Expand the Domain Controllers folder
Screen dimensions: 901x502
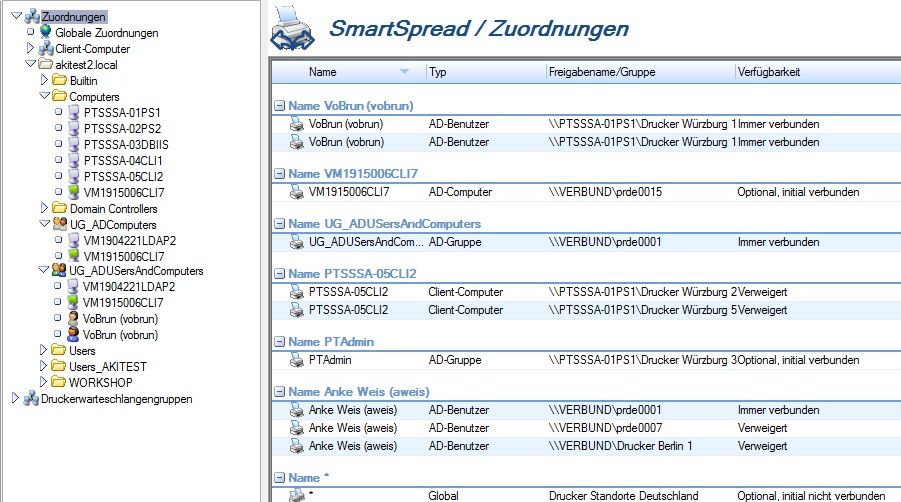click(44, 207)
